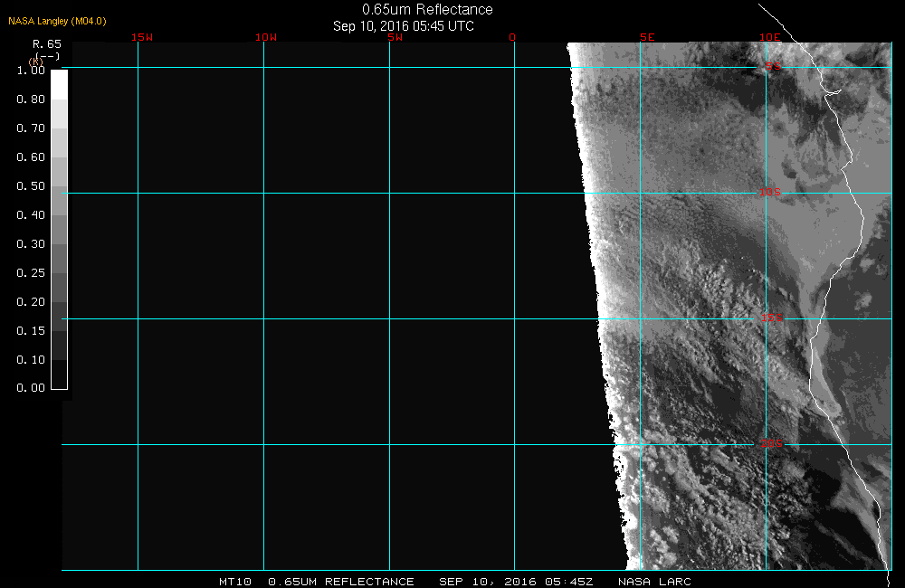Click the '0.40' colorbar value
The image size is (905, 588).
pos(31,214)
